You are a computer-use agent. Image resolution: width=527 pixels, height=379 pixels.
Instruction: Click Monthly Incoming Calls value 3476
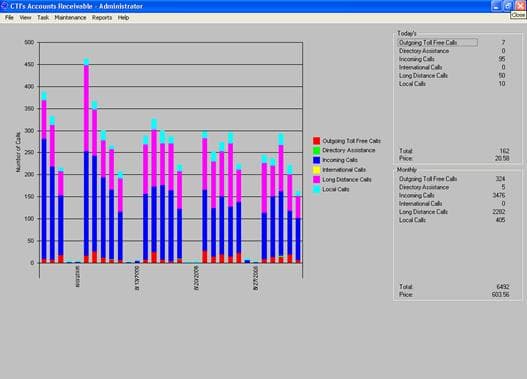coord(499,195)
